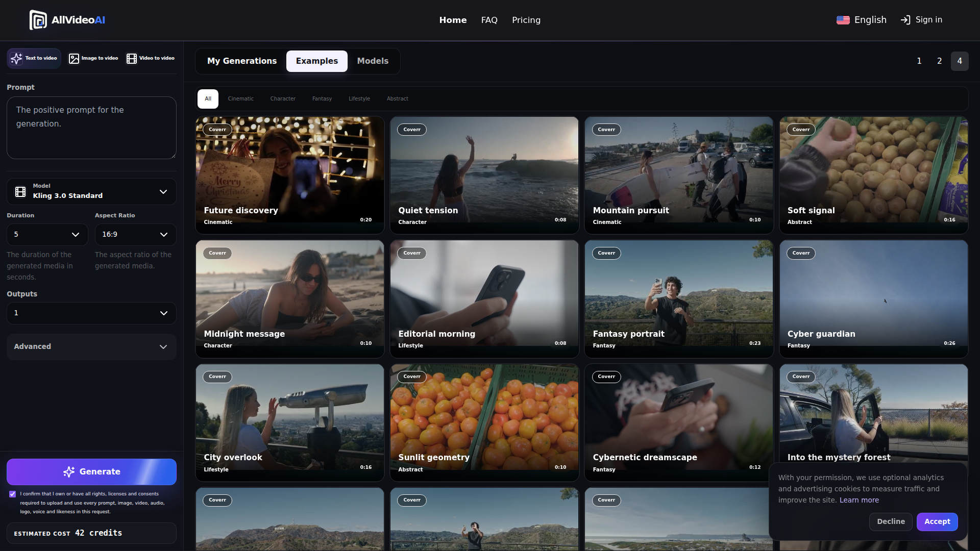Click the Generate button

(x=91, y=472)
